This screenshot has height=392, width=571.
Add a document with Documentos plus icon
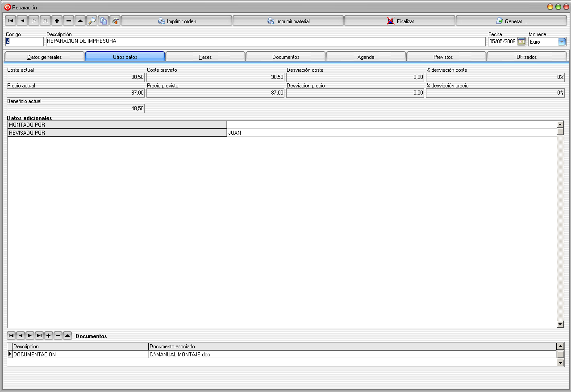tap(49, 335)
